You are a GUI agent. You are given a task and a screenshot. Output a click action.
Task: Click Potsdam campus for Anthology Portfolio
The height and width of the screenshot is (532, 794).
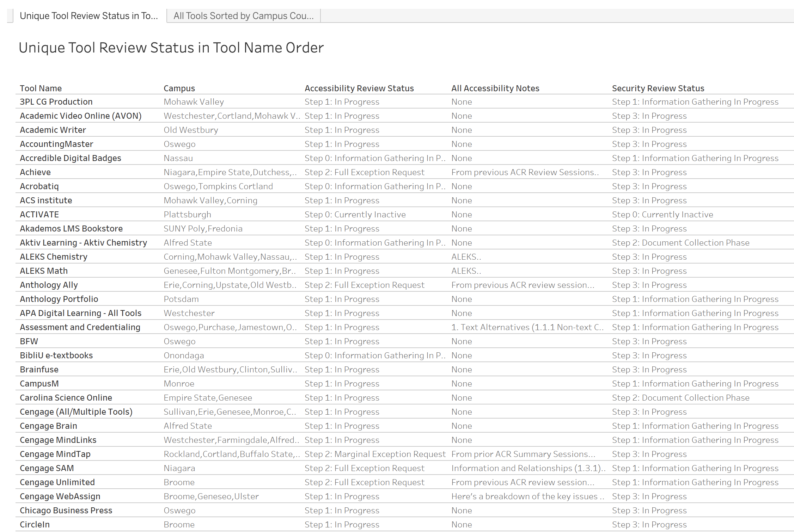pos(181,299)
